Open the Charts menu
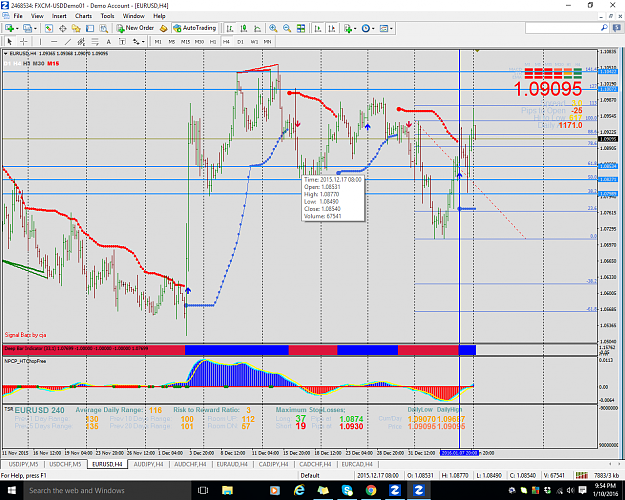The width and height of the screenshot is (625, 500). point(83,16)
